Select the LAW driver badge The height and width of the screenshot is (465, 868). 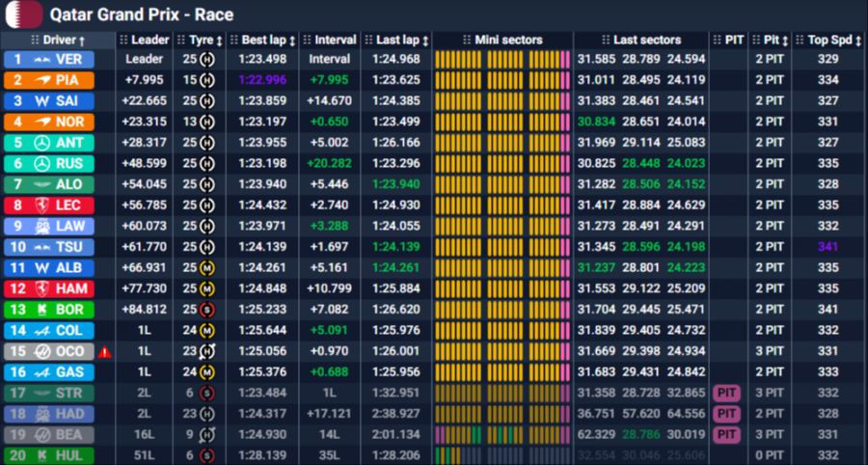click(x=49, y=227)
